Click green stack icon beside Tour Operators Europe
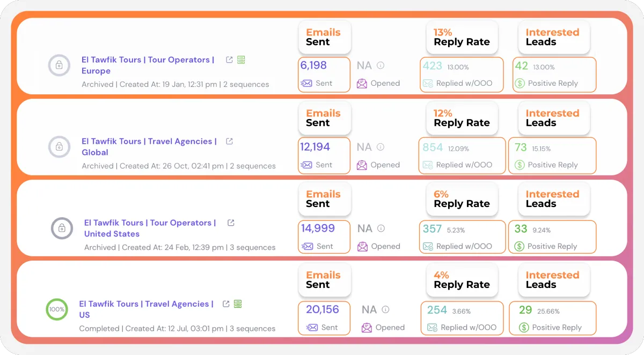The image size is (644, 355). point(241,60)
